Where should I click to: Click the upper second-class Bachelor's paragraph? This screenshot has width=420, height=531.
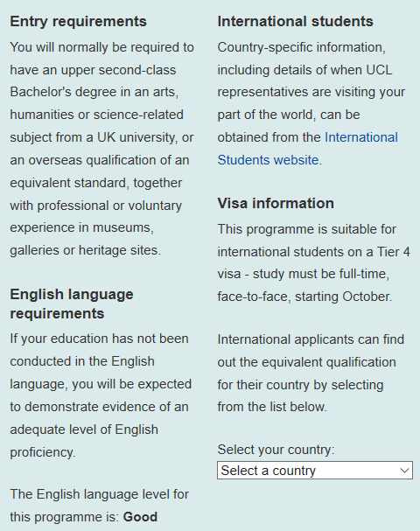[x=101, y=149]
